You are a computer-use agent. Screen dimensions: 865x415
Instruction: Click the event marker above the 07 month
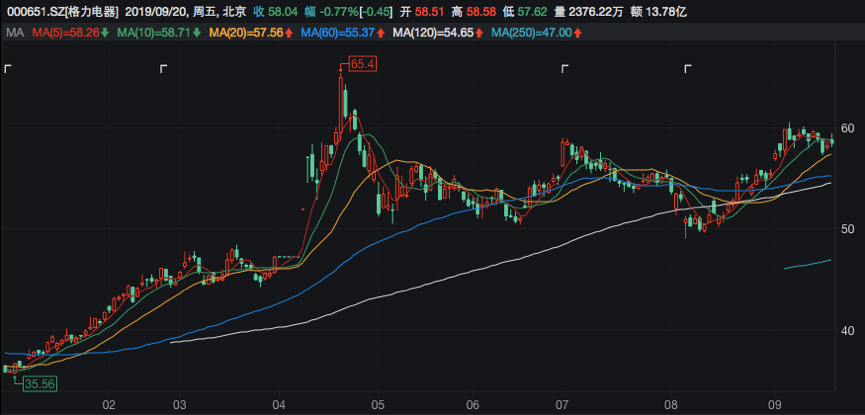pyautogui.click(x=565, y=69)
